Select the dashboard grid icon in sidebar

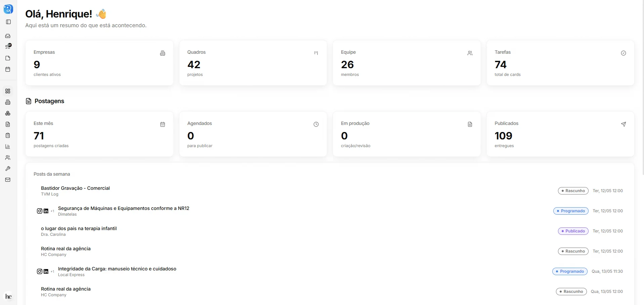pos(8,91)
